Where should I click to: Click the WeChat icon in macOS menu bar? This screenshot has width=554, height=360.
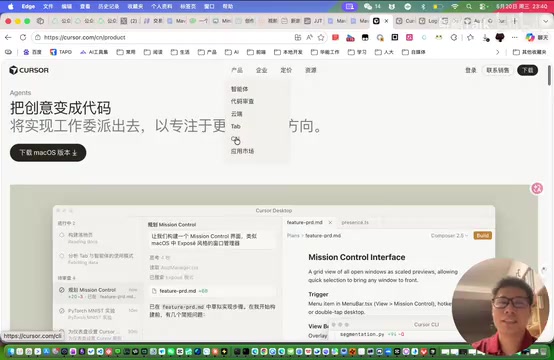click(x=368, y=6)
